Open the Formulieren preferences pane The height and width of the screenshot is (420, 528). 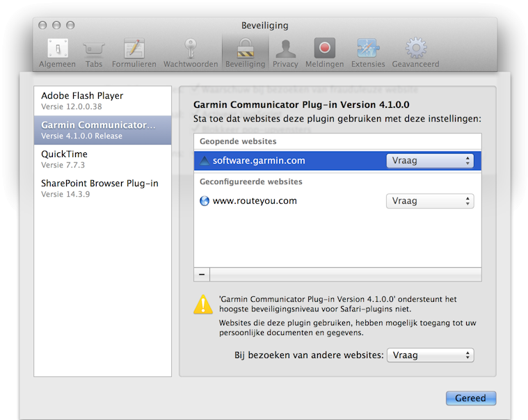pyautogui.click(x=134, y=53)
